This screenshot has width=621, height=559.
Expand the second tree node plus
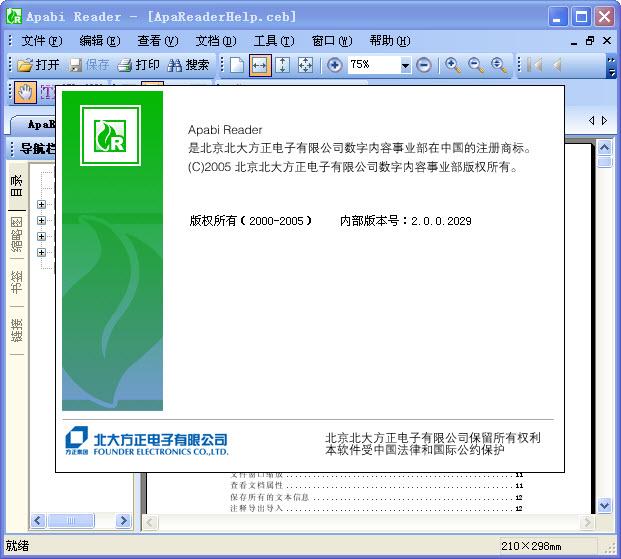41,220
